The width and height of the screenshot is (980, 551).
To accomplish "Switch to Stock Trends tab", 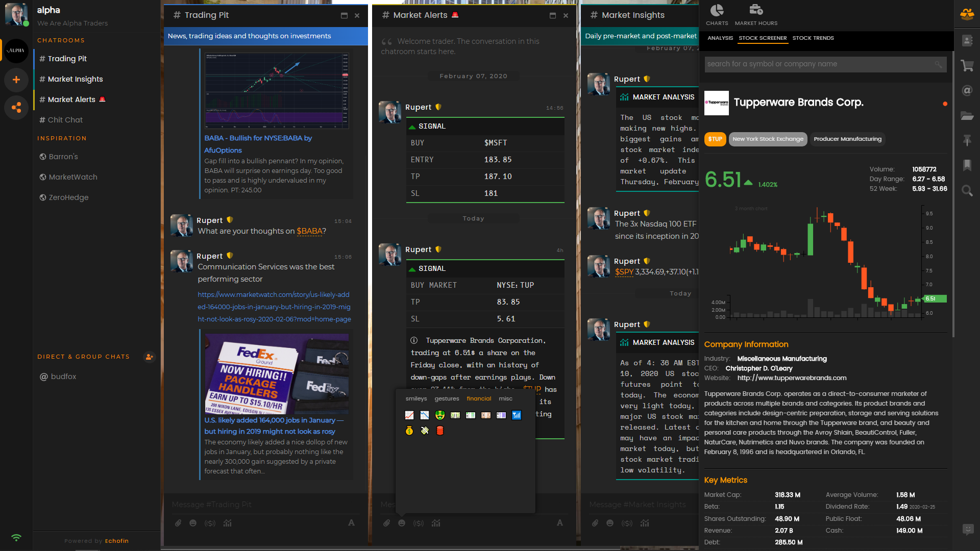I will pos(813,38).
